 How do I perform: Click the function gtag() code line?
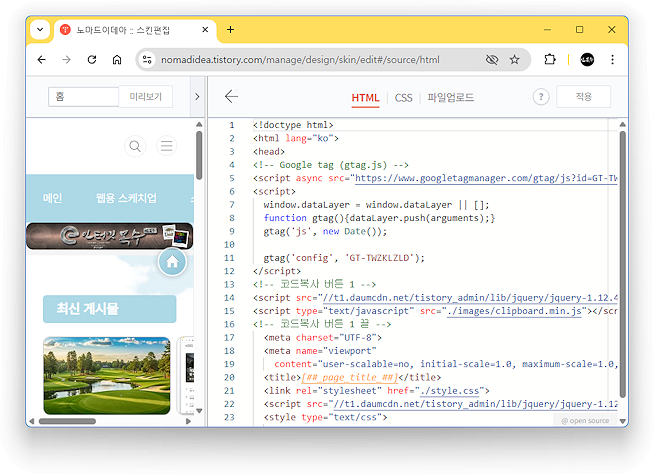[379, 218]
